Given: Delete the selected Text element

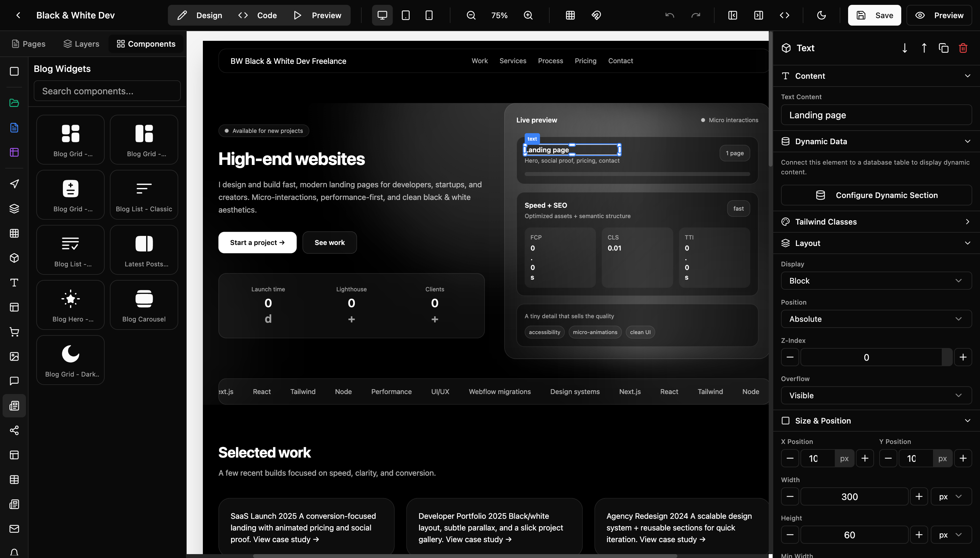Looking at the screenshot, I should [x=963, y=48].
